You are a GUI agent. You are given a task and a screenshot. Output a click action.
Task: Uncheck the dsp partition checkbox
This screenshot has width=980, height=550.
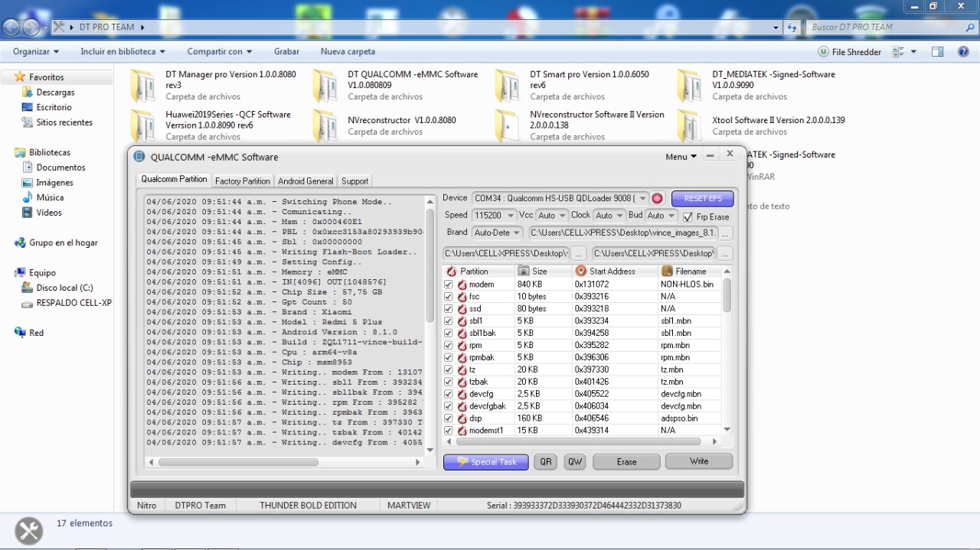point(449,419)
